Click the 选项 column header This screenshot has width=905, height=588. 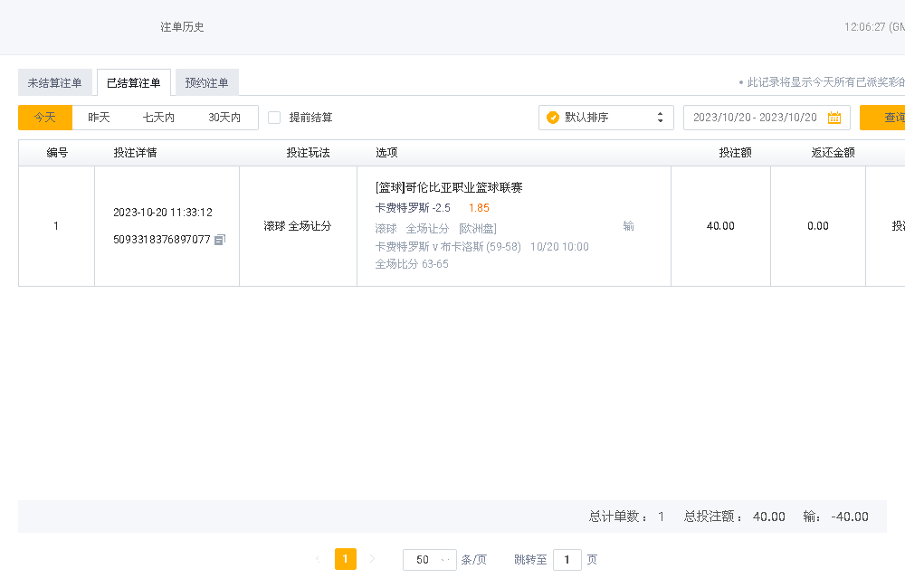click(x=386, y=153)
